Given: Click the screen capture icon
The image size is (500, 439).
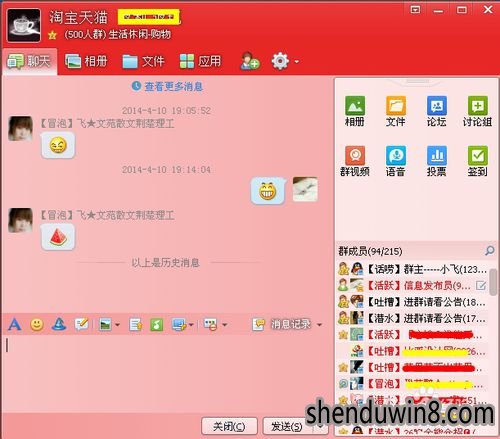Looking at the screenshot, I should 179,324.
